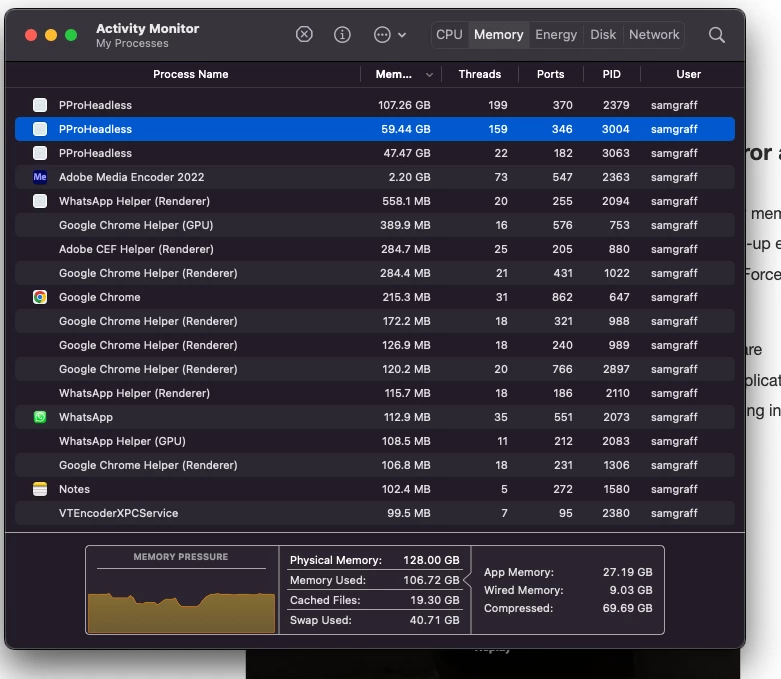Screen dimensions: 781x679
Task: Click icon of PProHeadless with PID 2379
Action: click(x=40, y=105)
